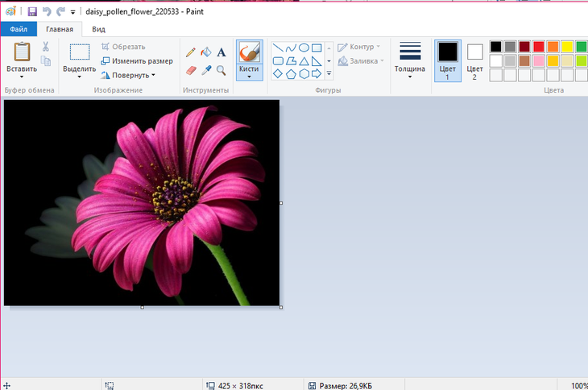Pick the Color picker eyedropper tool
The width and height of the screenshot is (588, 390).
click(x=206, y=70)
